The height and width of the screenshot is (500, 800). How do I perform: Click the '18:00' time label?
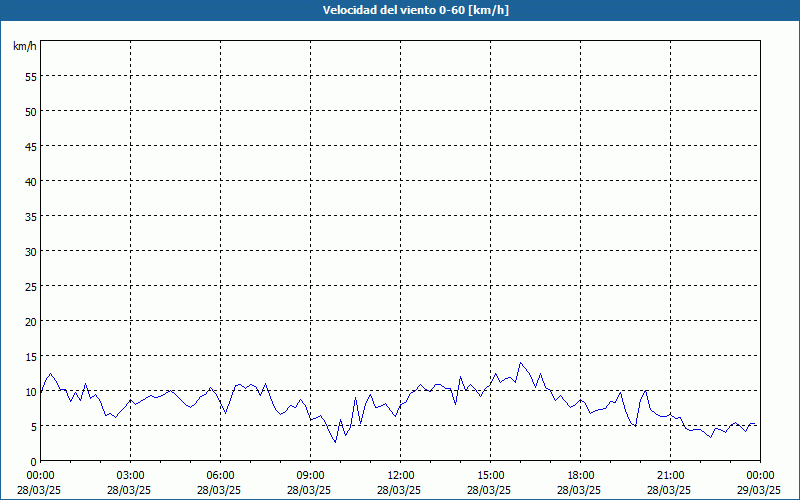pyautogui.click(x=581, y=476)
